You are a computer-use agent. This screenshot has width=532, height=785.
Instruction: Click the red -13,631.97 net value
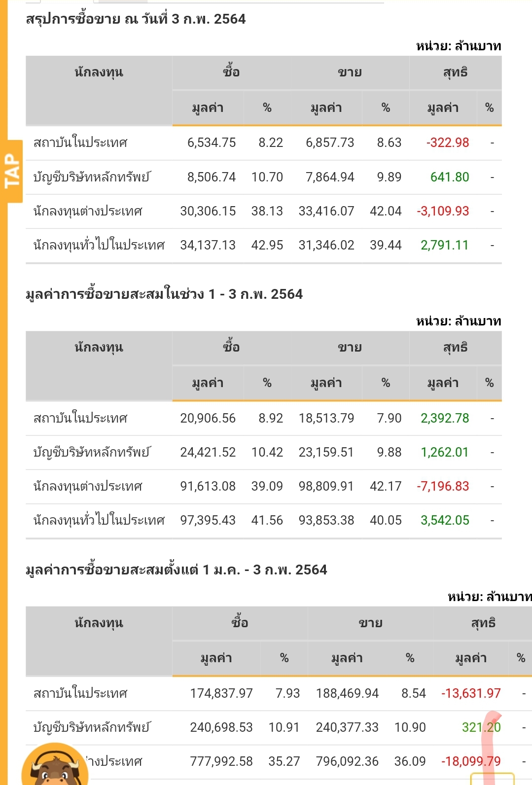(x=471, y=693)
